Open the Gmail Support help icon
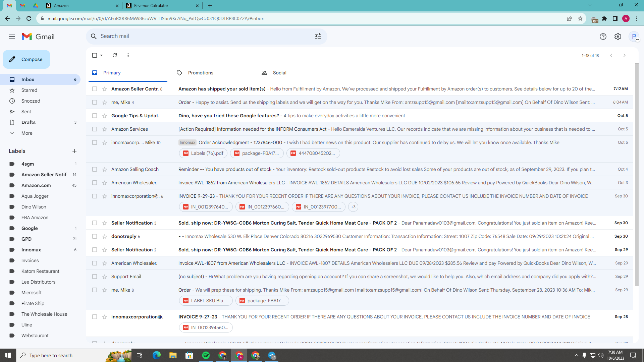644x362 pixels. point(603,37)
